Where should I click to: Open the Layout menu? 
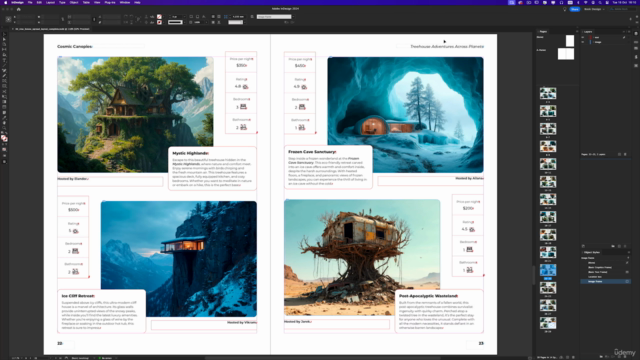[50, 2]
